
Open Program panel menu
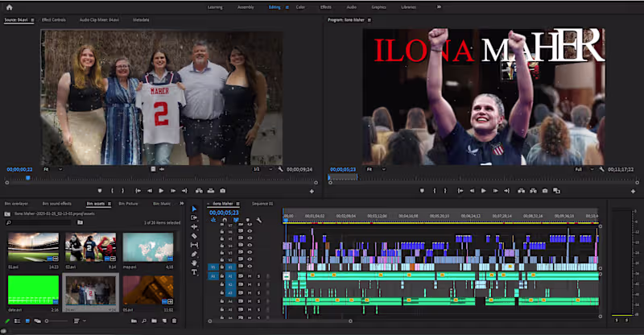[369, 20]
